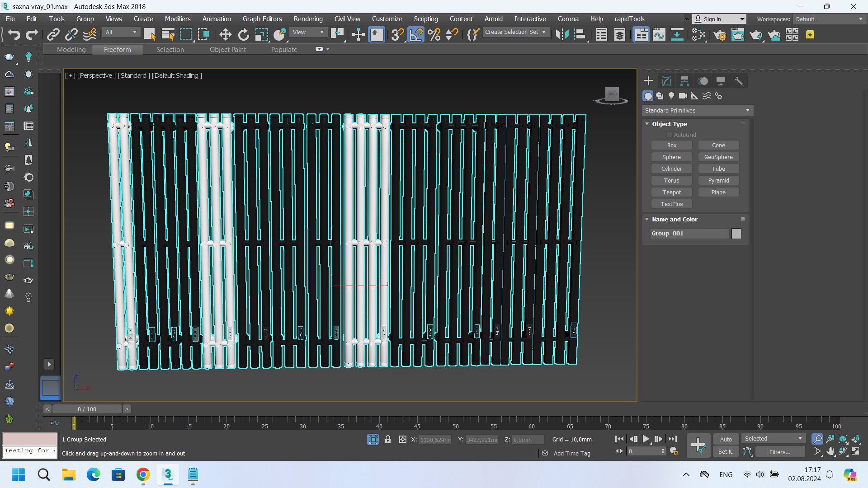Collapse the Name and Color rollout
868x488 pixels.
pyautogui.click(x=674, y=219)
